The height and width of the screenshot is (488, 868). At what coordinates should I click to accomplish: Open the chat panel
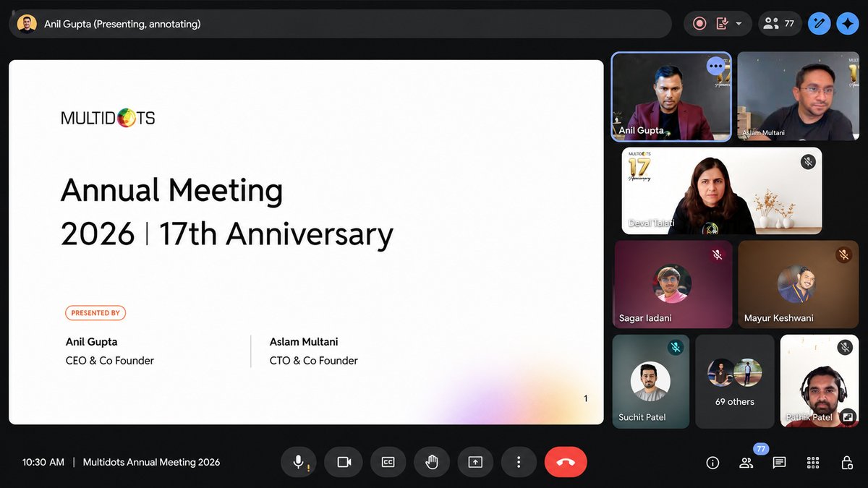[x=779, y=463]
